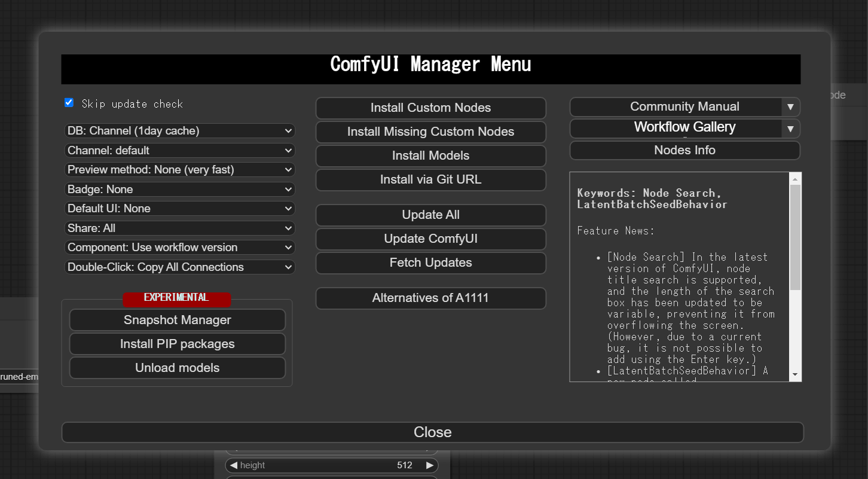The width and height of the screenshot is (868, 479).
Task: Open the Install Custom Nodes dialog
Action: 430,108
